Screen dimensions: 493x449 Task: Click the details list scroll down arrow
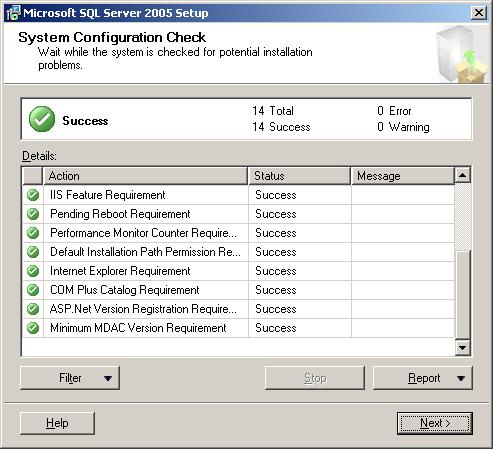(x=463, y=348)
